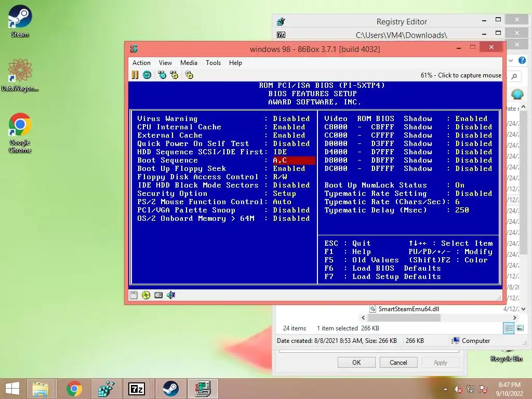Click '61% - Click to capture mouse' text
Image resolution: width=532 pixels, height=399 pixels.
pos(461,75)
